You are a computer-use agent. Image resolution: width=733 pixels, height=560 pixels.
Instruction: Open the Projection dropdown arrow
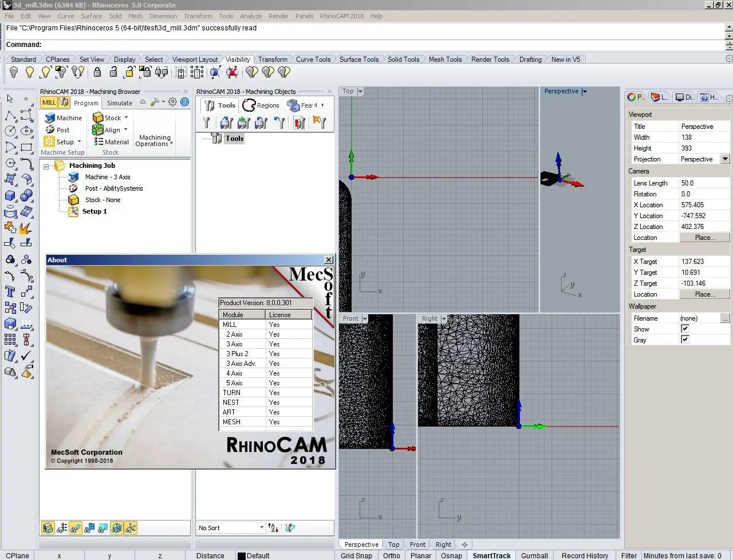[725, 159]
